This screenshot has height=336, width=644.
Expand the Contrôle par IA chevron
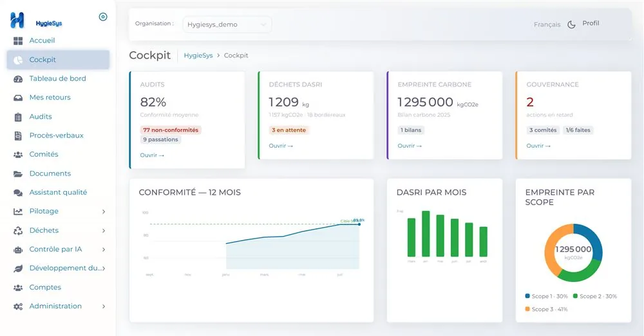104,250
